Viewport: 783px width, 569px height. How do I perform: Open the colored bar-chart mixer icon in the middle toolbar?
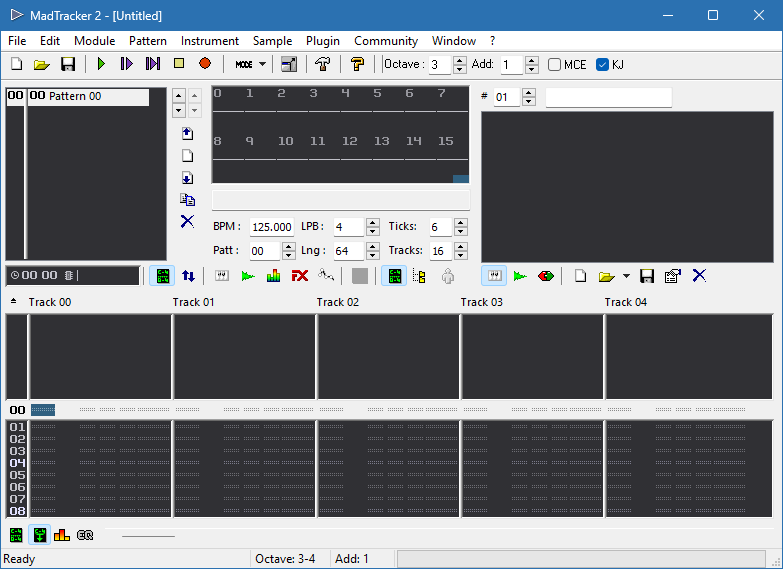click(x=273, y=276)
